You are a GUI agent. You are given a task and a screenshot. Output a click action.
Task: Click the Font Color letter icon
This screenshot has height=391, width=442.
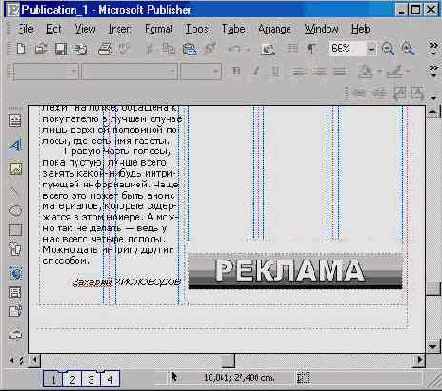click(x=367, y=71)
